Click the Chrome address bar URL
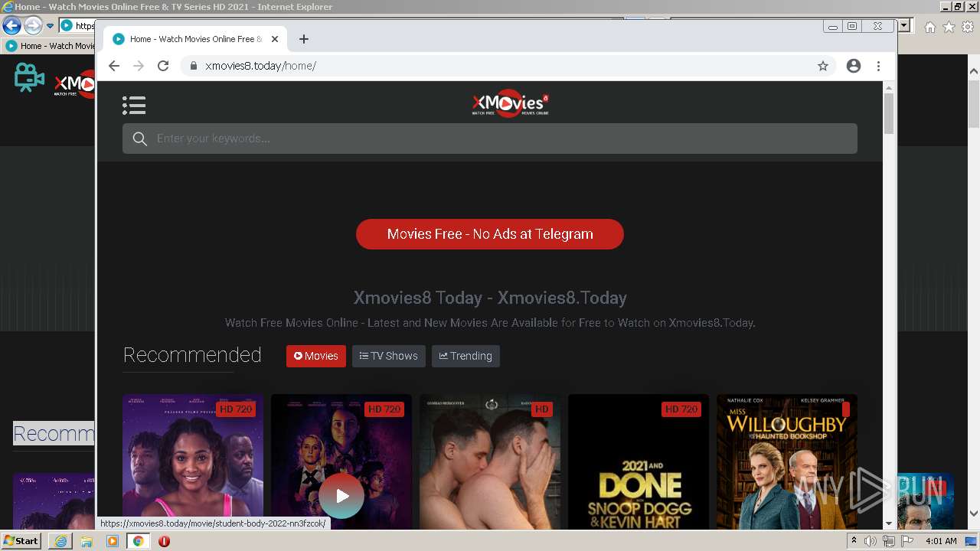 261,66
